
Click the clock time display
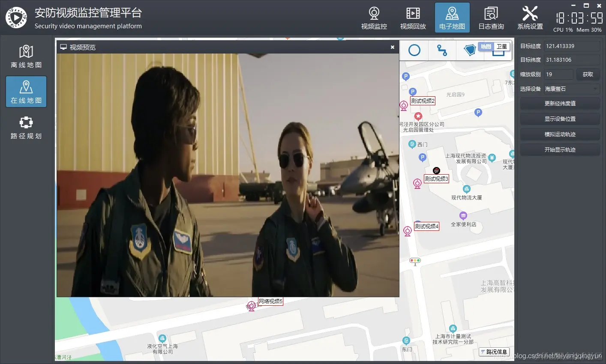pos(579,18)
